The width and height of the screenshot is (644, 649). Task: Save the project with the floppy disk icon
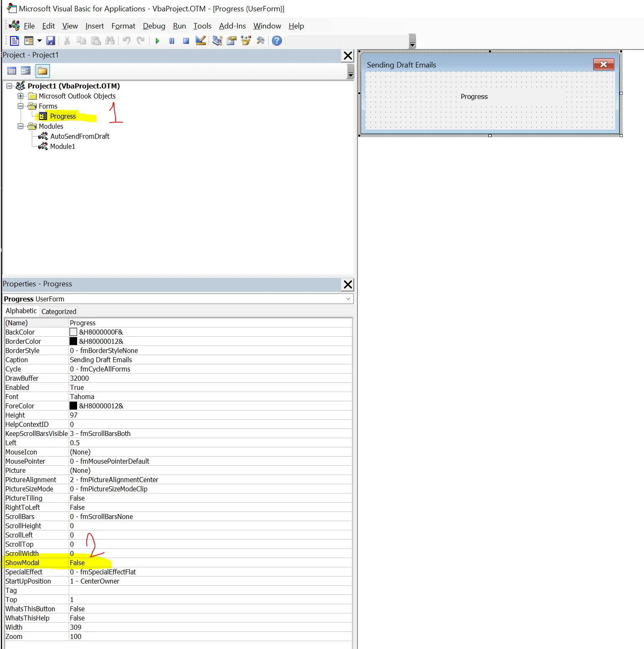[x=51, y=41]
